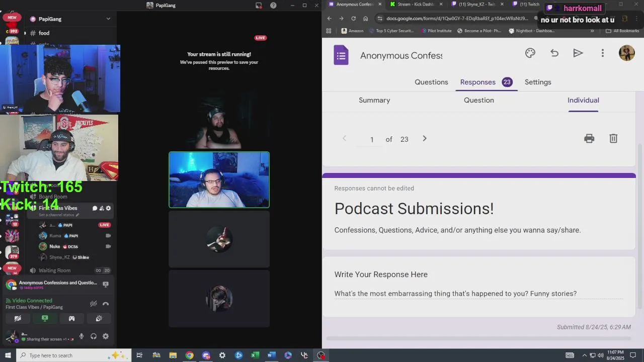The image size is (644, 362).
Task: Open First Class Vibes channel chat
Action: point(95,208)
